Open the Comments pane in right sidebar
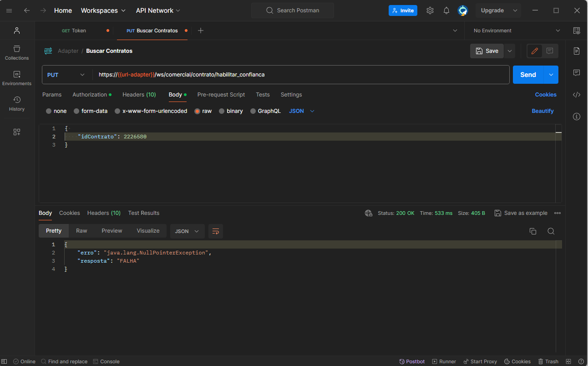Screen dimensions: 588x366 (x=577, y=73)
